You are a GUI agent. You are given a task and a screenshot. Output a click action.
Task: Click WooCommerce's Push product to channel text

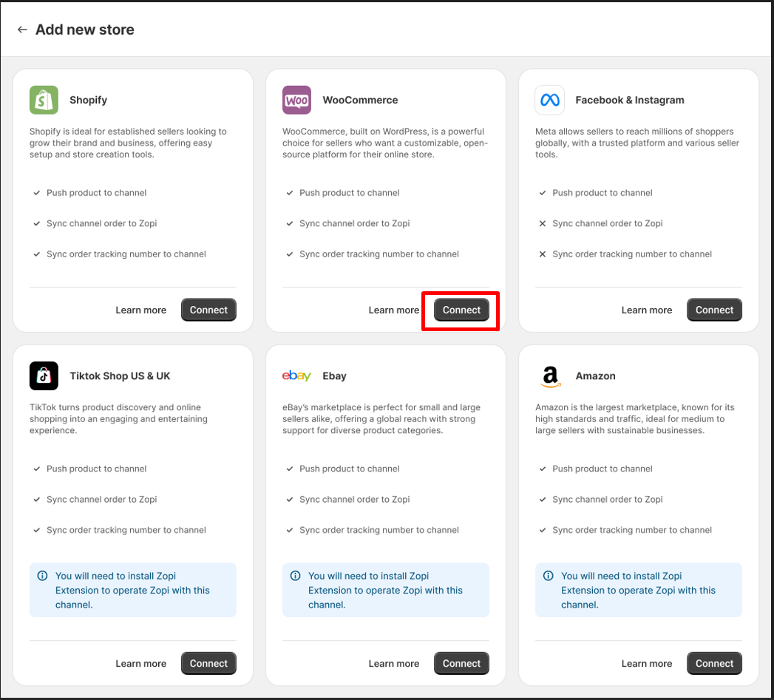tap(350, 193)
